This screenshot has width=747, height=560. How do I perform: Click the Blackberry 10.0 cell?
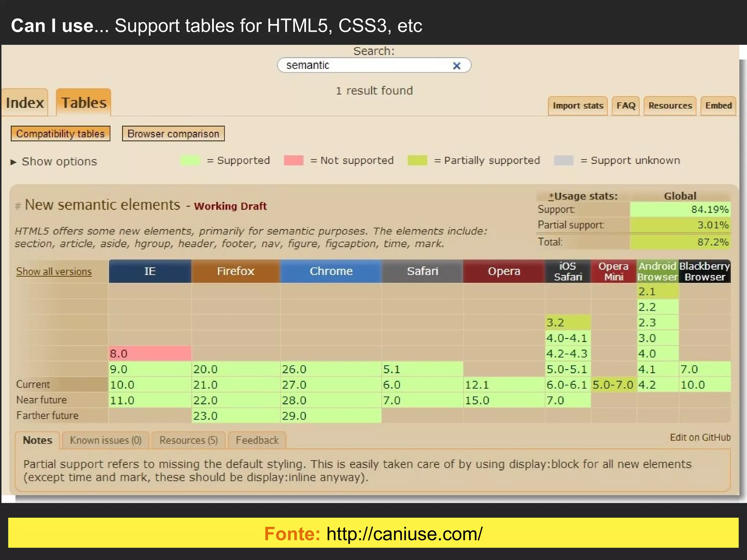(x=705, y=385)
